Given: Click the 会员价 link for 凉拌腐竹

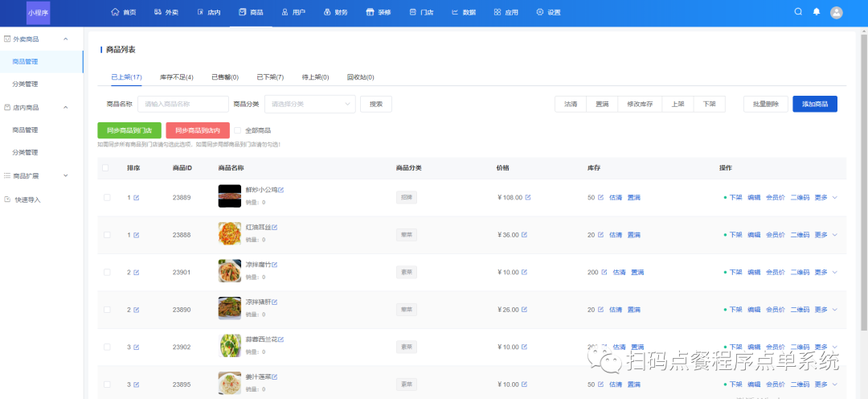Looking at the screenshot, I should pos(775,272).
